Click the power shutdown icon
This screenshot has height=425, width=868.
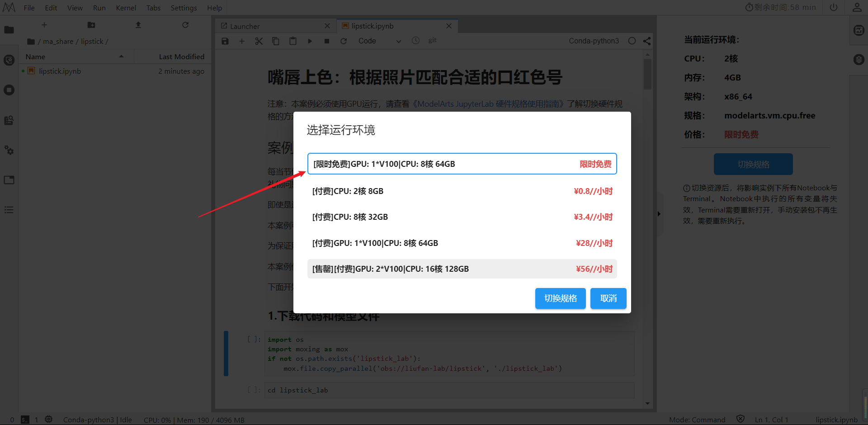coord(834,8)
